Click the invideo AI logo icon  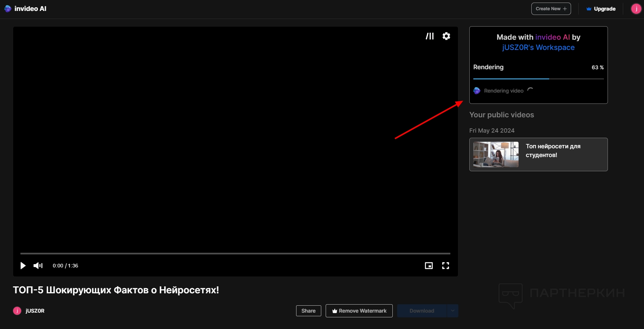(8, 9)
